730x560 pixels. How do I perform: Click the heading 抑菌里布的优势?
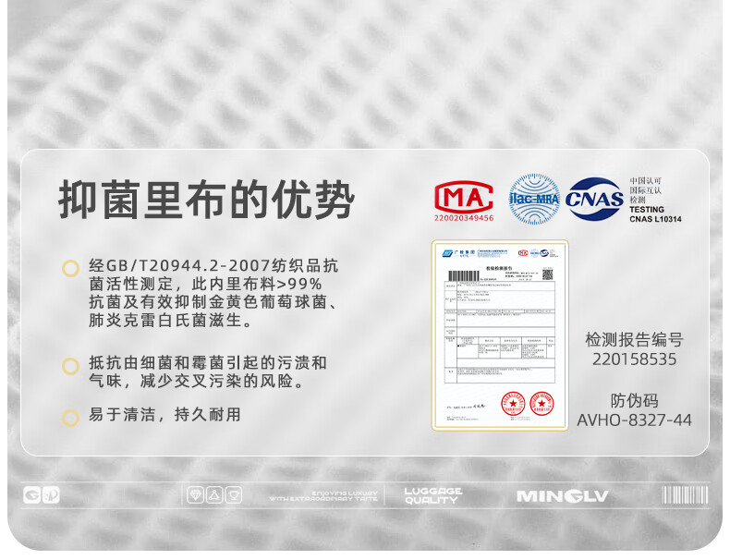point(206,201)
